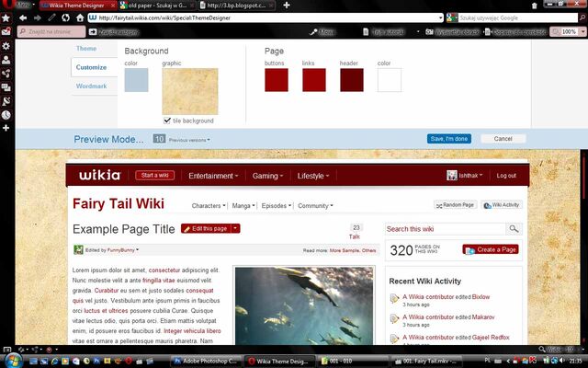Open the Edit this page arrow dropdown
Viewport: 588px width, 368px height.
(235, 228)
